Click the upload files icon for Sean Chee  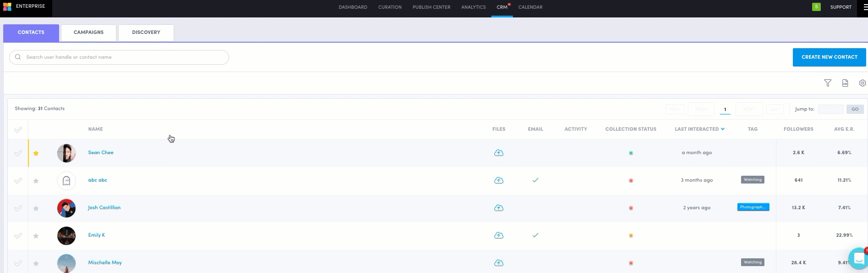pyautogui.click(x=499, y=153)
